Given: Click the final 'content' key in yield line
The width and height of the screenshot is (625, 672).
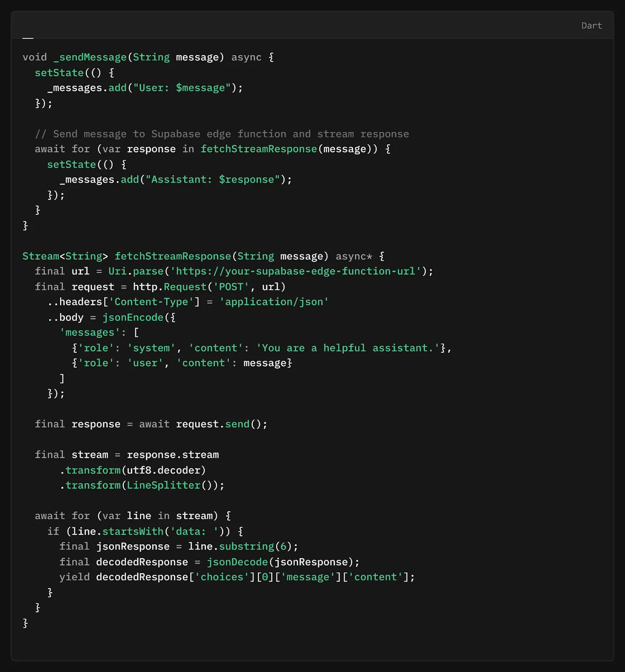Looking at the screenshot, I should (x=375, y=577).
